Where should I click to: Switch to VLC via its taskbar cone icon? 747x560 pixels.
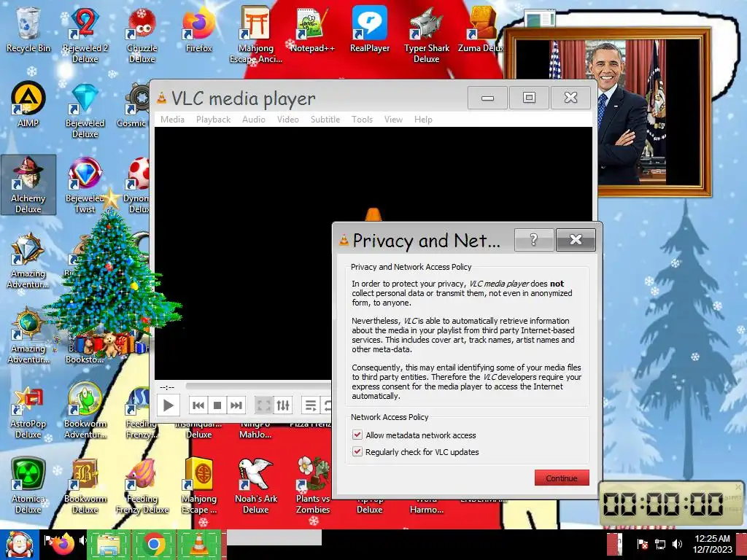click(199, 544)
